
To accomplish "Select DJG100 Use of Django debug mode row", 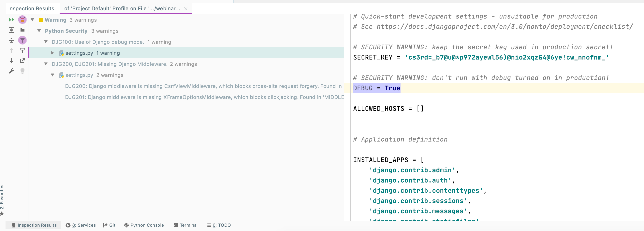I will click(x=186, y=42).
